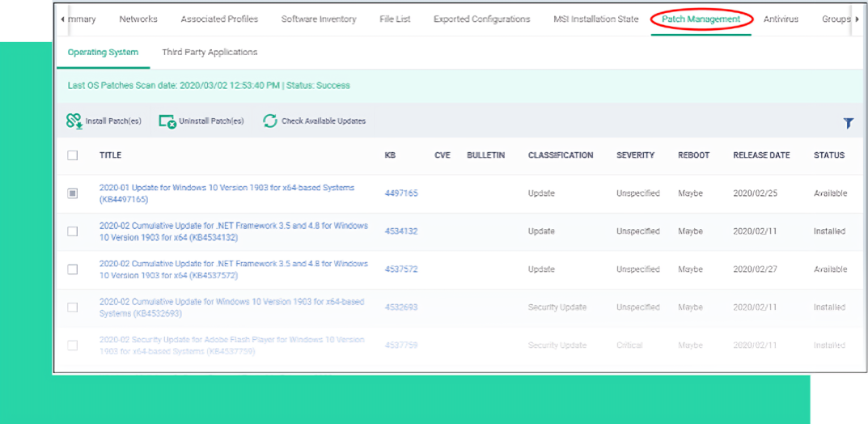The image size is (868, 424).
Task: Open the .NET Framework KB4537572 title link
Action: click(x=234, y=269)
